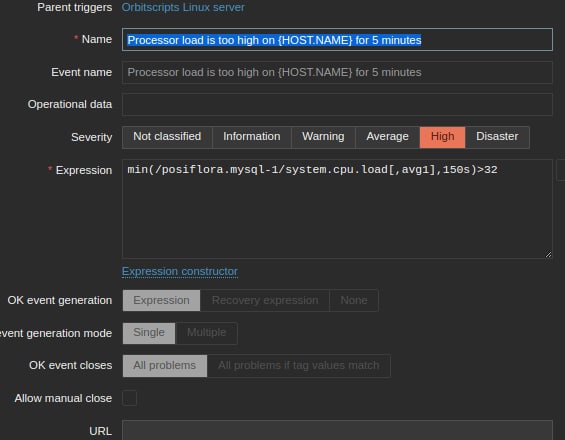Open the Expression constructor link
The height and width of the screenshot is (440, 565).
(x=180, y=271)
